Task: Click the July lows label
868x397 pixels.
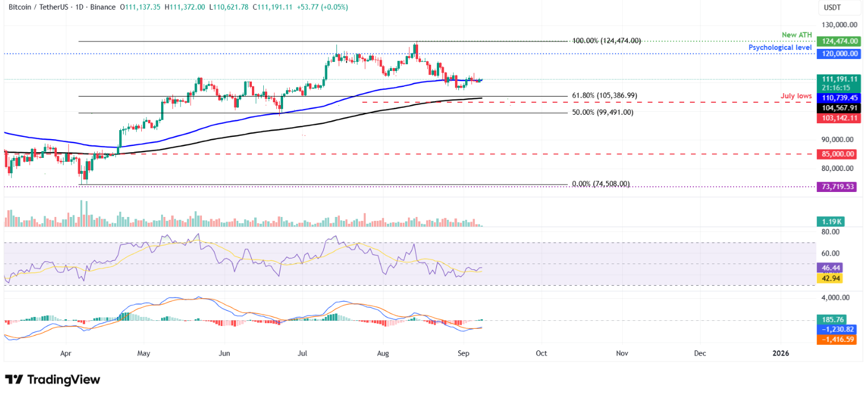Action: click(x=797, y=95)
